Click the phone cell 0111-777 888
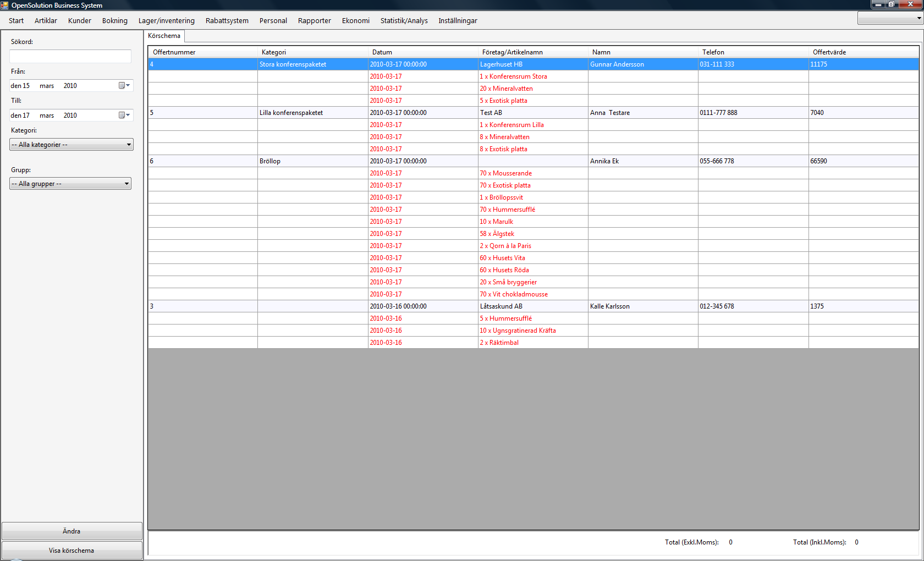Image resolution: width=924 pixels, height=561 pixels. tap(753, 113)
